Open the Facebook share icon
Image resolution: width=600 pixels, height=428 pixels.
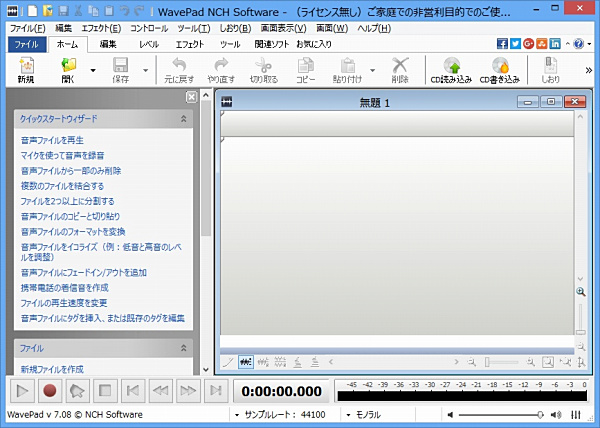click(x=502, y=44)
